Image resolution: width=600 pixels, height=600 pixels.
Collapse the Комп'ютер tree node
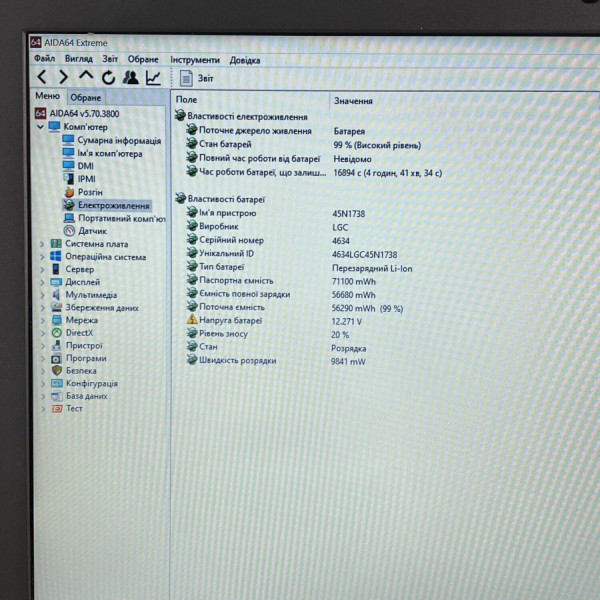40,127
